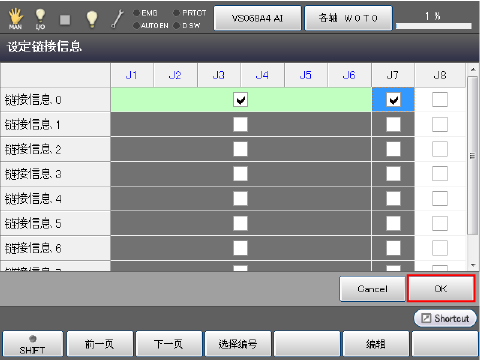480x360 pixels.
Task: Check J7 checkbox for 链接信息 2
Action: point(393,149)
